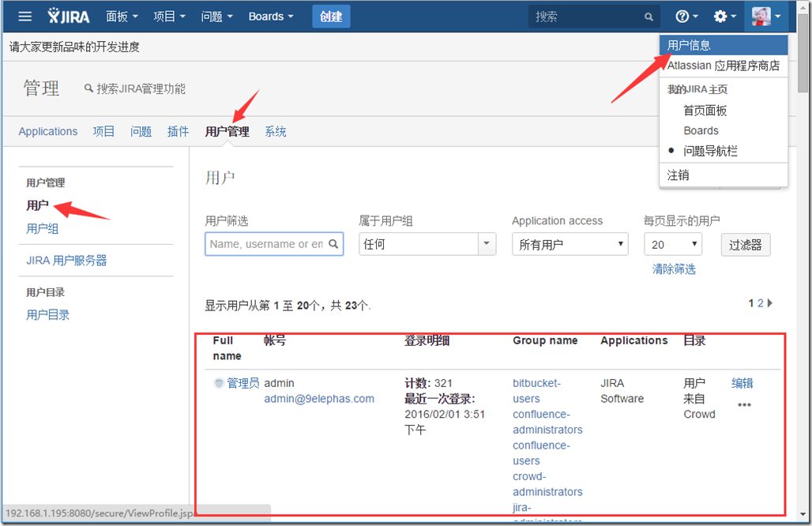This screenshot has height=526, width=812.
Task: Select 注销 to log out
Action: coord(678,175)
